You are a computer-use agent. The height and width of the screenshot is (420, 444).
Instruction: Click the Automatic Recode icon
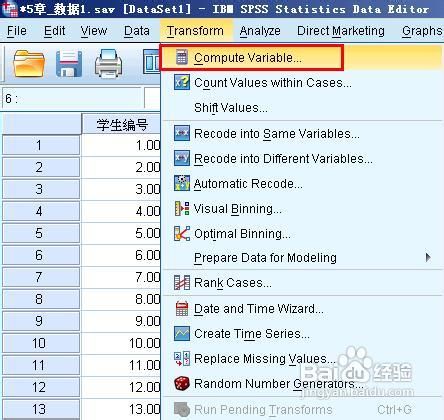[182, 183]
